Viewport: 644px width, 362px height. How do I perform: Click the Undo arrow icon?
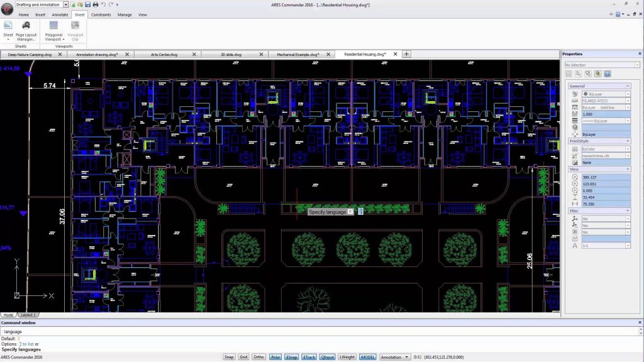click(103, 4)
